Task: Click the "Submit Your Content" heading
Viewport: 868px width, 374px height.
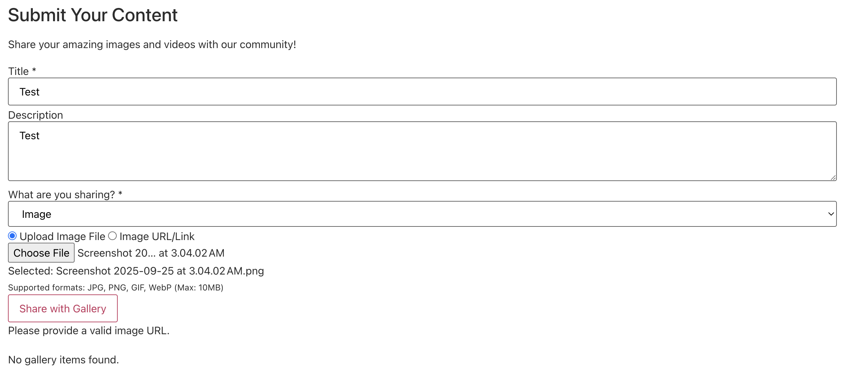Action: (x=93, y=15)
